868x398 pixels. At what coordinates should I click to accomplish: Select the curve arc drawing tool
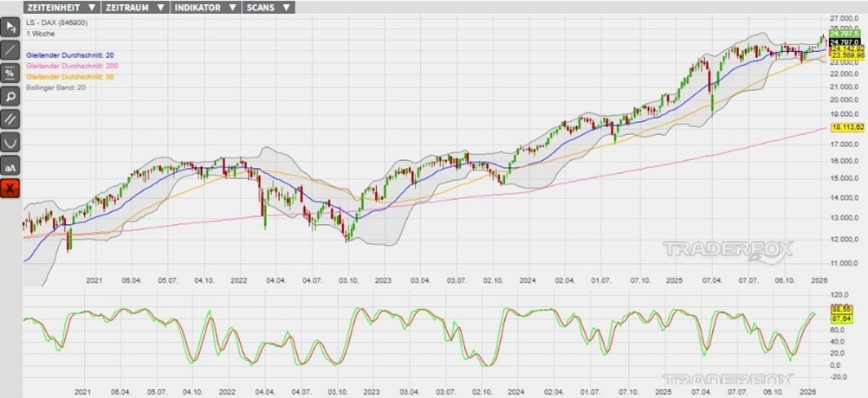[x=10, y=143]
